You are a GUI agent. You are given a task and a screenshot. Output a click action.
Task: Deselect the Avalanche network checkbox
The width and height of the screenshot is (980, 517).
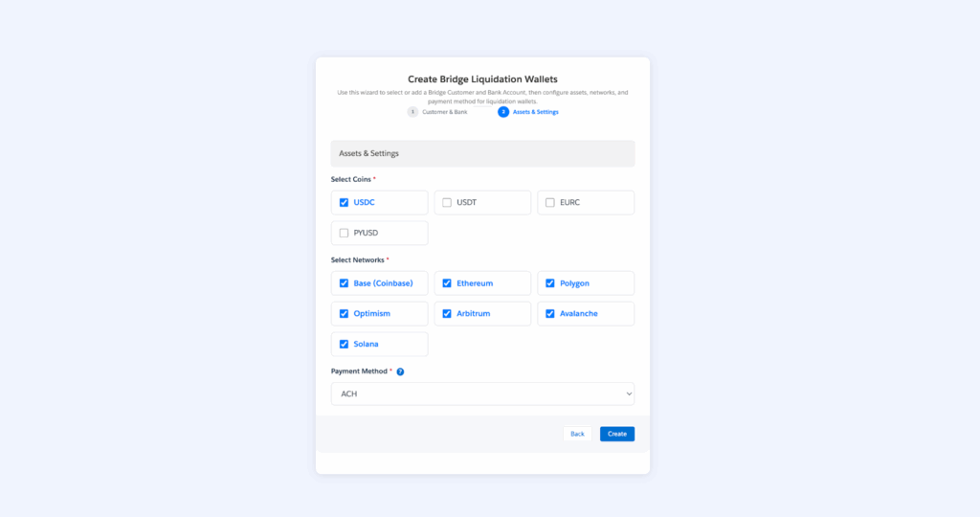tap(550, 314)
